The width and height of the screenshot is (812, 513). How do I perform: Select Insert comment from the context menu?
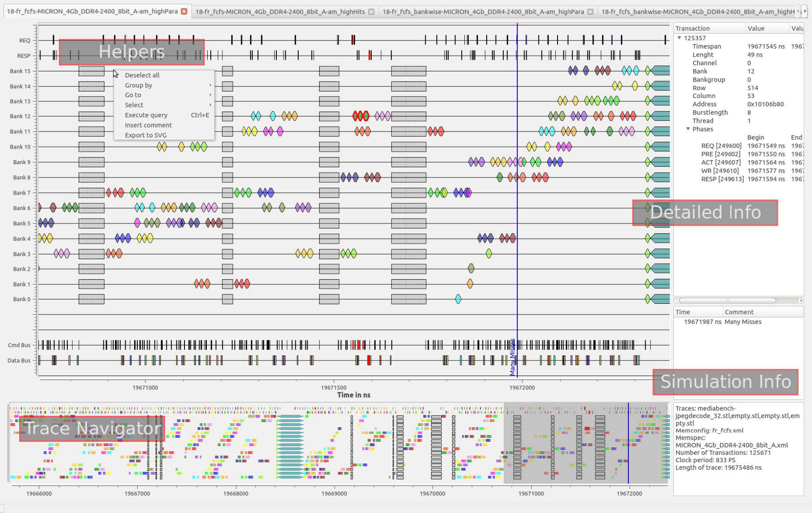click(148, 125)
